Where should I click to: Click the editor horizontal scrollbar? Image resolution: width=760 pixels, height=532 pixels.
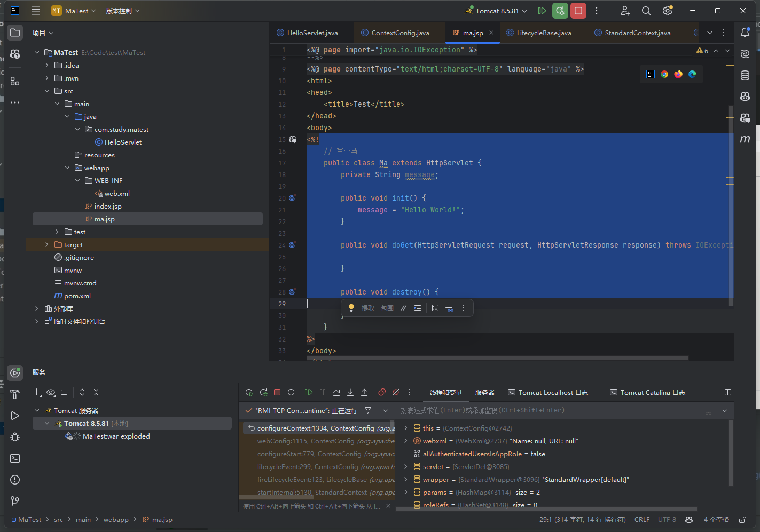498,359
